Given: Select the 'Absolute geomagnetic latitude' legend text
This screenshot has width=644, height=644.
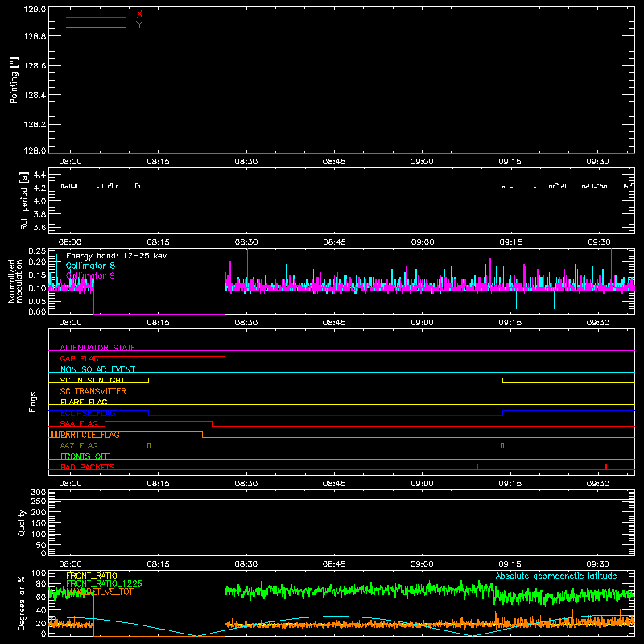Looking at the screenshot, I should pyautogui.click(x=556, y=576).
